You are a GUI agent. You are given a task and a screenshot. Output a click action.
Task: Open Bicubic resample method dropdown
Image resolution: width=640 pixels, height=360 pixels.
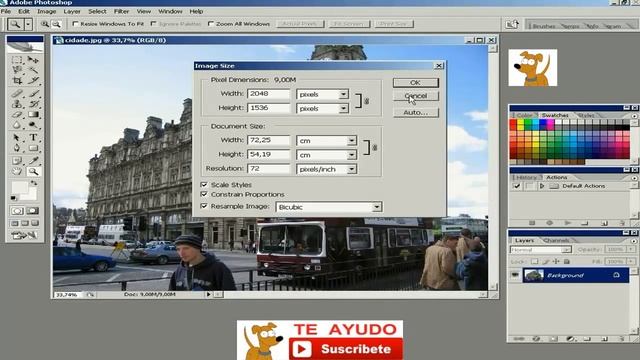tap(377, 207)
